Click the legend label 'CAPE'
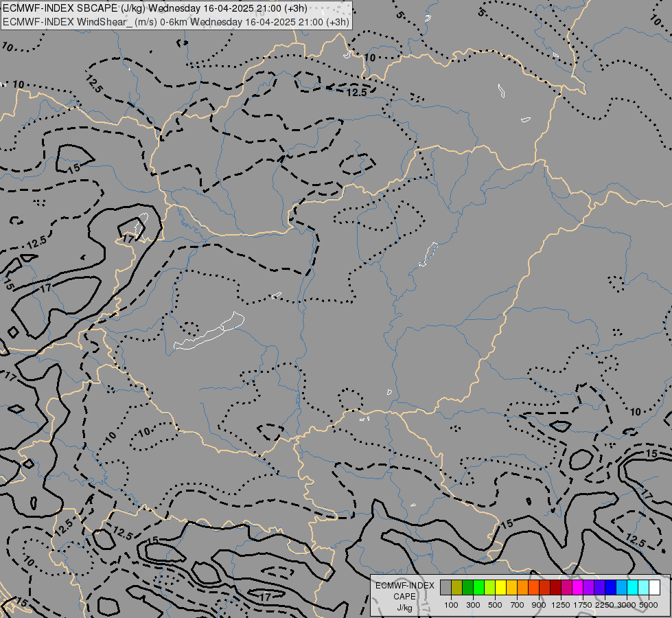 pos(404,597)
